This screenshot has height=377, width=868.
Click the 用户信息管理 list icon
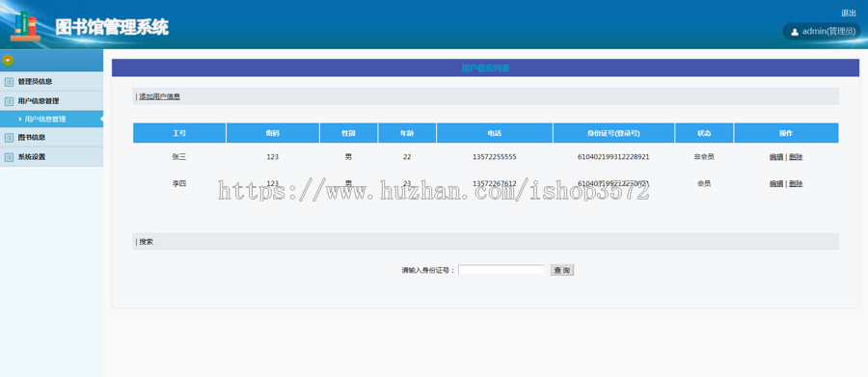9,101
